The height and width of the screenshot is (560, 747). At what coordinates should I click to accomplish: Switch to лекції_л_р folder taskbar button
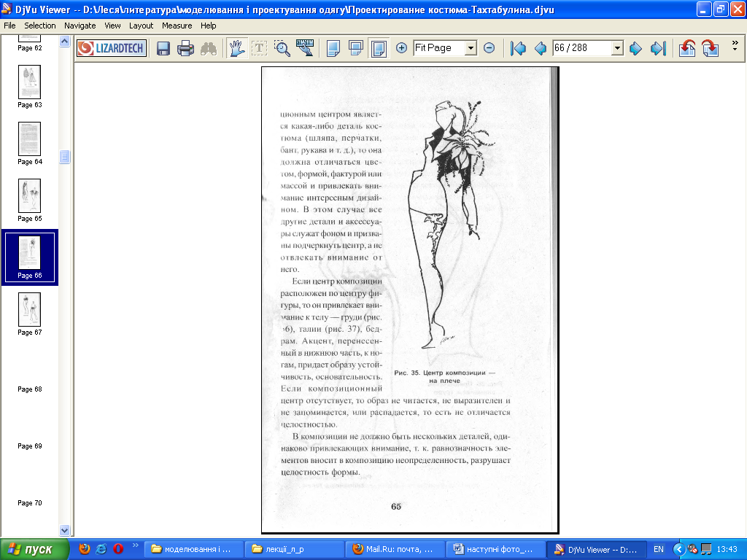tap(295, 549)
